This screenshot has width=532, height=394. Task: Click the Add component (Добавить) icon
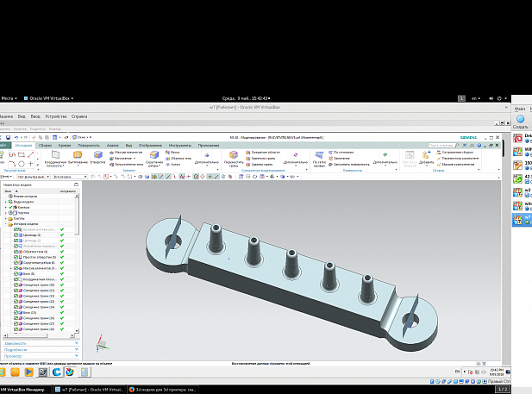click(426, 156)
